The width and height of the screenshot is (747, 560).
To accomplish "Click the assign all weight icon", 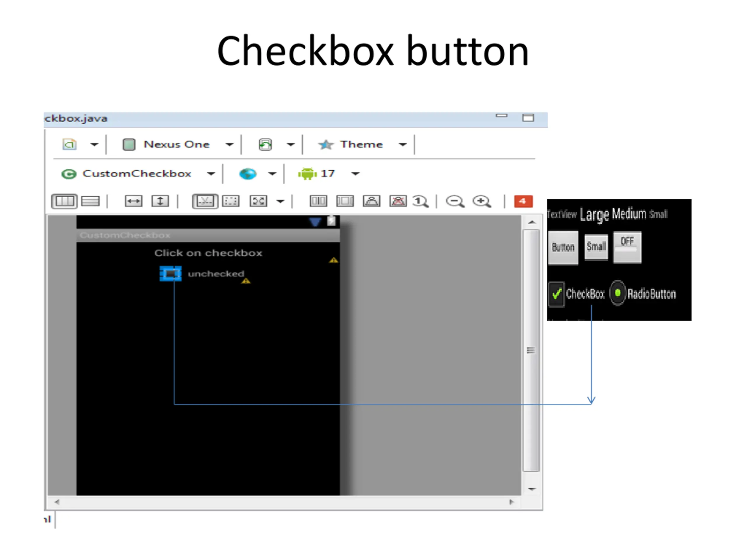I will (x=345, y=201).
